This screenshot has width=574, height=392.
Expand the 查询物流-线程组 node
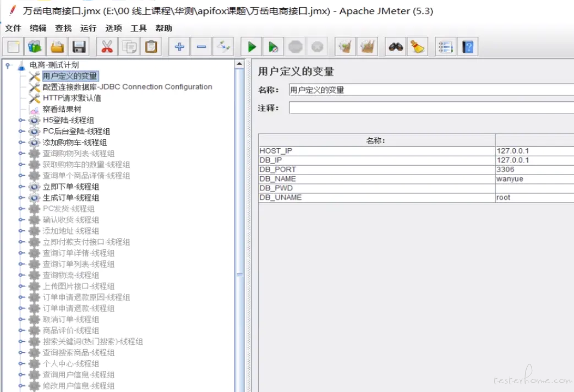[21, 275]
